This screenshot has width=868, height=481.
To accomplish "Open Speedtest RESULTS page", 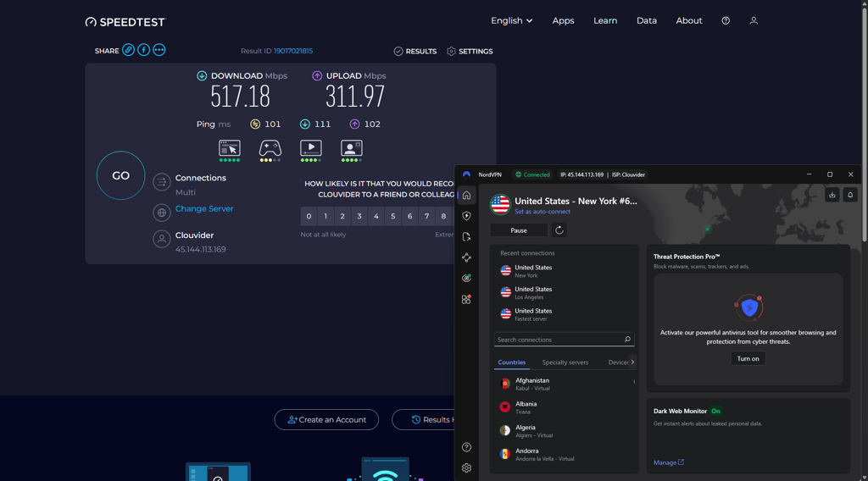I will point(415,51).
